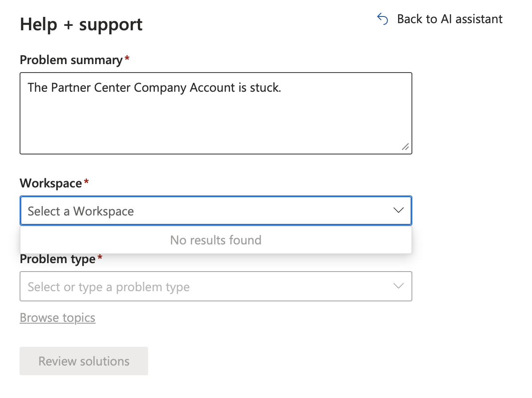Viewport: 532px width, 398px height.
Task: Click the Workspace field label
Action: (51, 183)
